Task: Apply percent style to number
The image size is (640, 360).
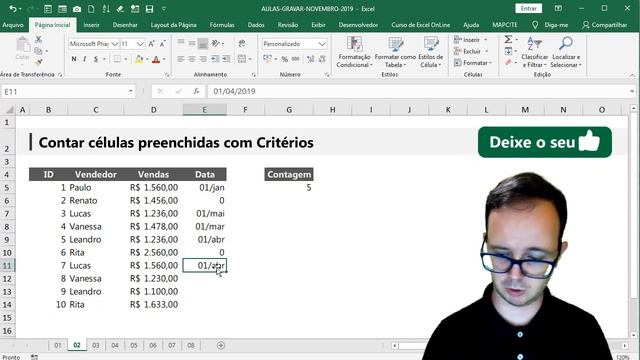Action: point(284,59)
